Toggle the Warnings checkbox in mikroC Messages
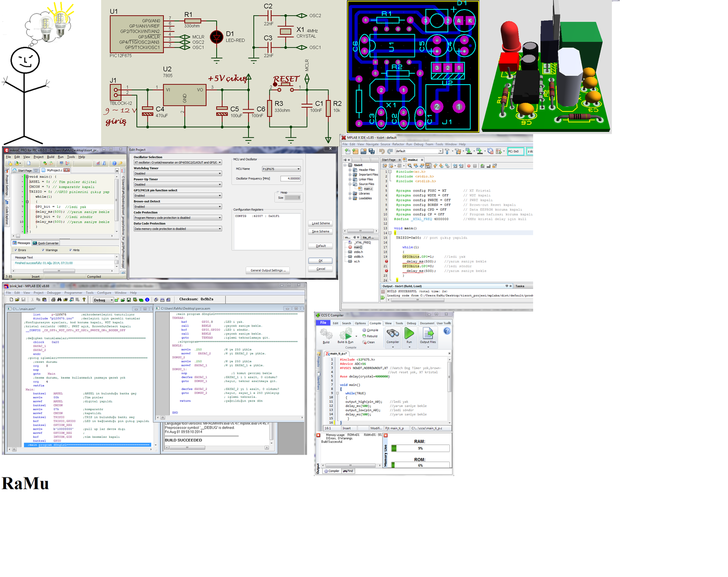The image size is (728, 577). 43,250
